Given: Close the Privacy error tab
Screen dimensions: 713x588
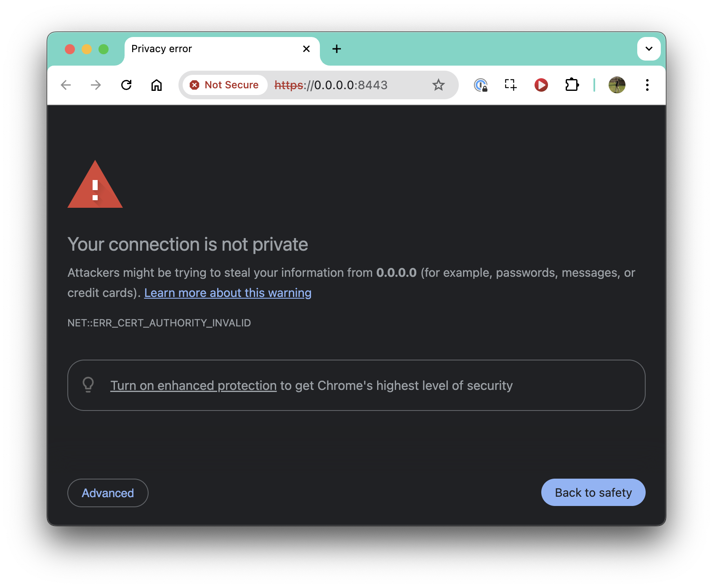Looking at the screenshot, I should (306, 49).
